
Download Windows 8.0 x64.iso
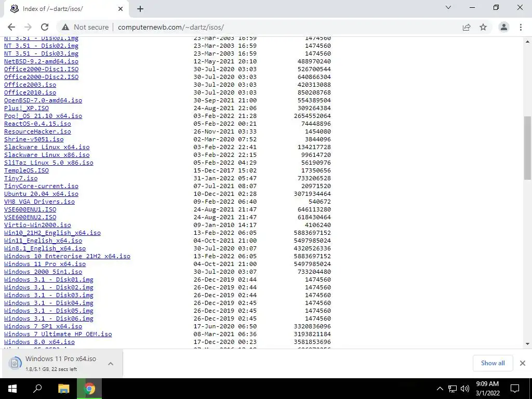click(x=39, y=342)
